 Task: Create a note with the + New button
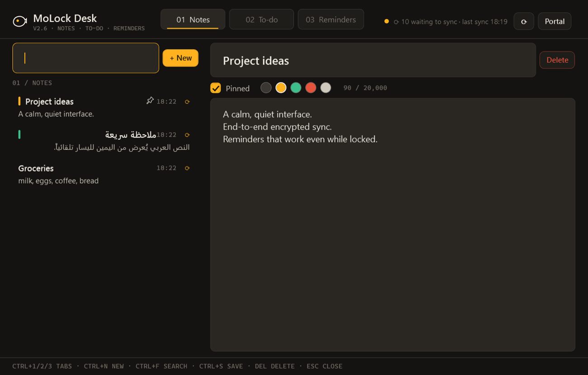180,58
